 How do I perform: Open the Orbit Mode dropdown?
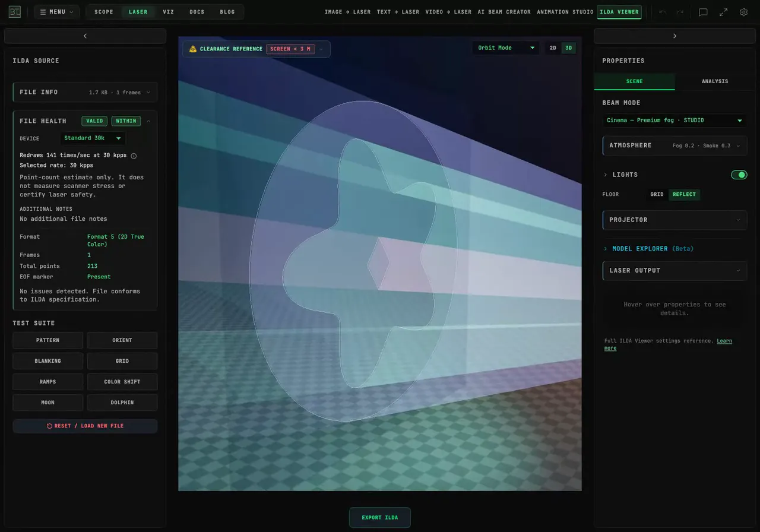click(x=506, y=48)
